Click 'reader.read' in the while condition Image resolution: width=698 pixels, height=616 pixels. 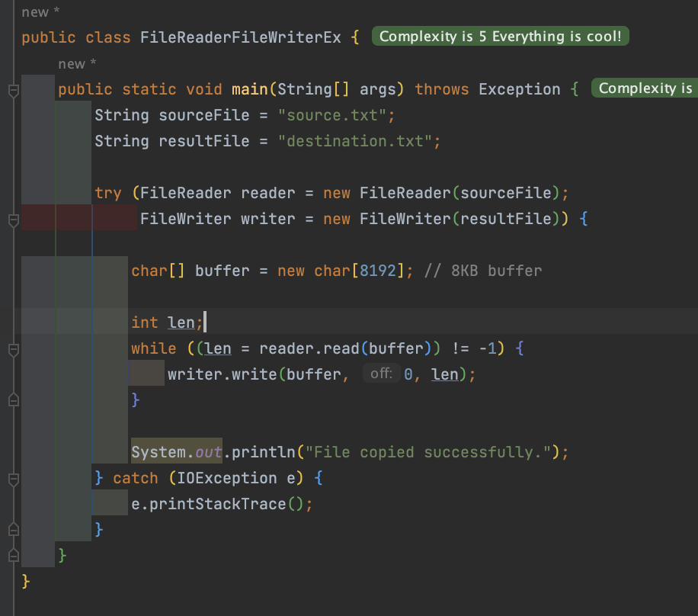pos(309,348)
